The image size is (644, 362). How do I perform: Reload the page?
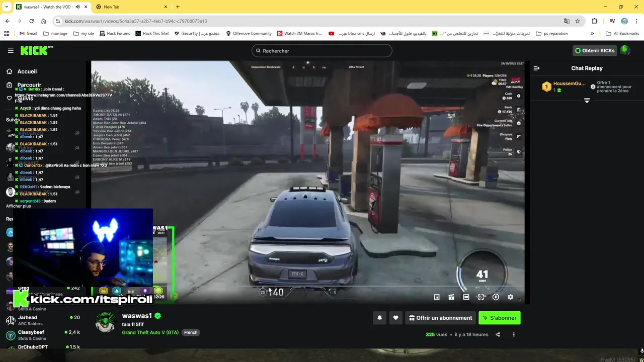pos(31,21)
